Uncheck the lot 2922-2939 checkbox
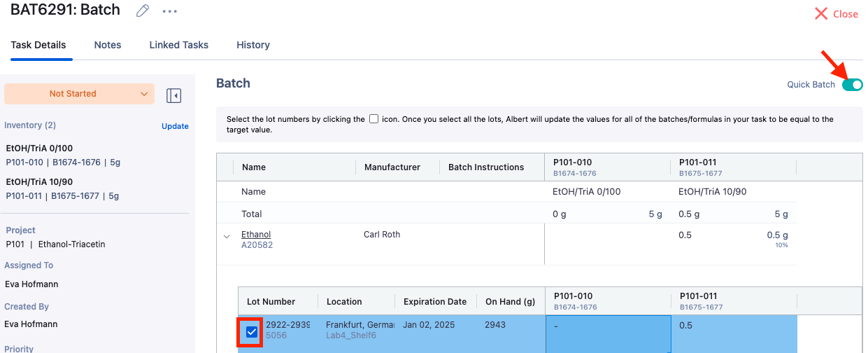Image resolution: width=868 pixels, height=353 pixels. tap(252, 332)
